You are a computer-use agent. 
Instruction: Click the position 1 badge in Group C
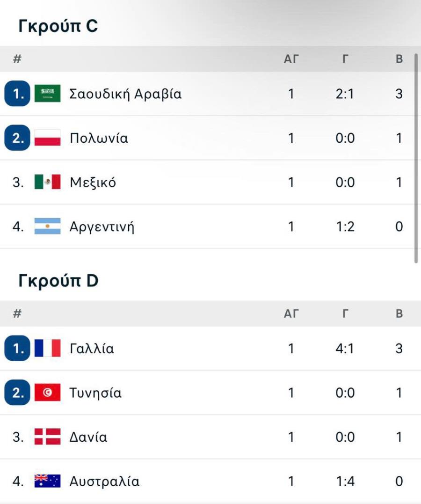[x=17, y=94]
